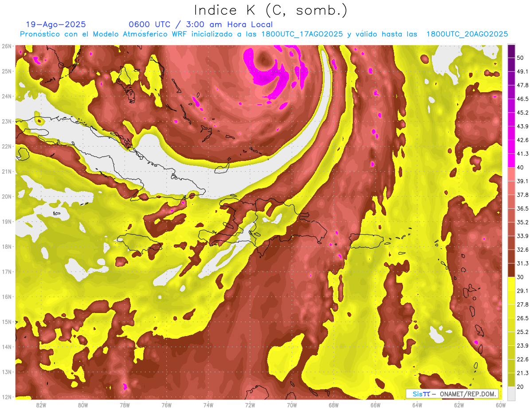Click the '60W' longitude axis label
This screenshot has height=411, width=532.
501,405
